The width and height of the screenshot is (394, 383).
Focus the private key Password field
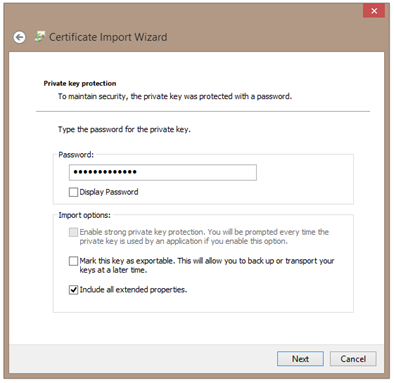coord(163,172)
